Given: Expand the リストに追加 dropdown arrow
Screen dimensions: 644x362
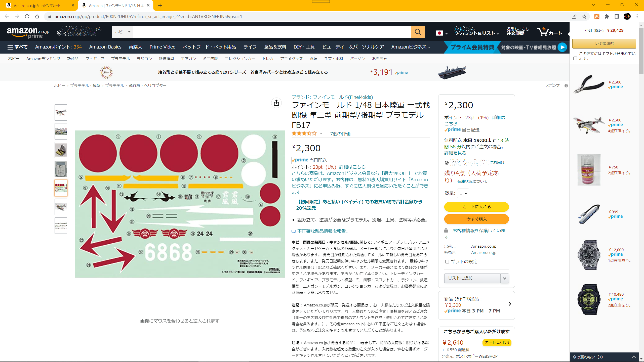Looking at the screenshot, I should coord(504,278).
